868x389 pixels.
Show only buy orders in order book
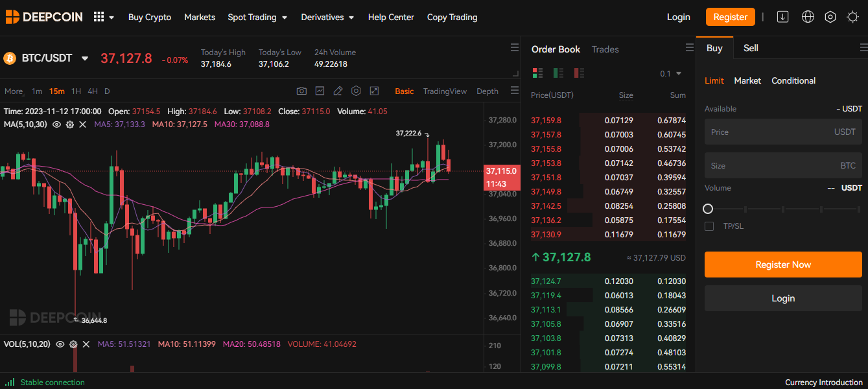point(558,73)
